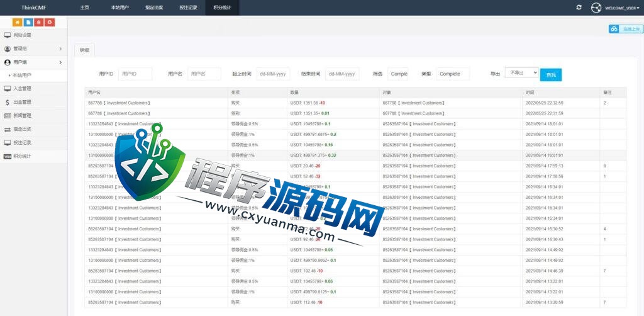Screen dimensions: 644x316
Task: Click the swap arrows icon beside 指定出奖
Action: (8, 129)
